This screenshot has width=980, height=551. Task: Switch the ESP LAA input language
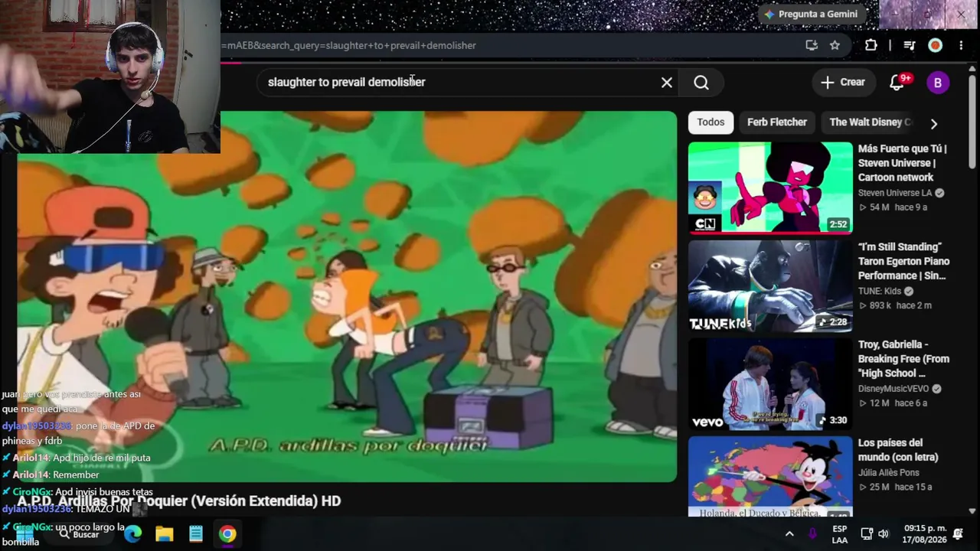click(840, 534)
